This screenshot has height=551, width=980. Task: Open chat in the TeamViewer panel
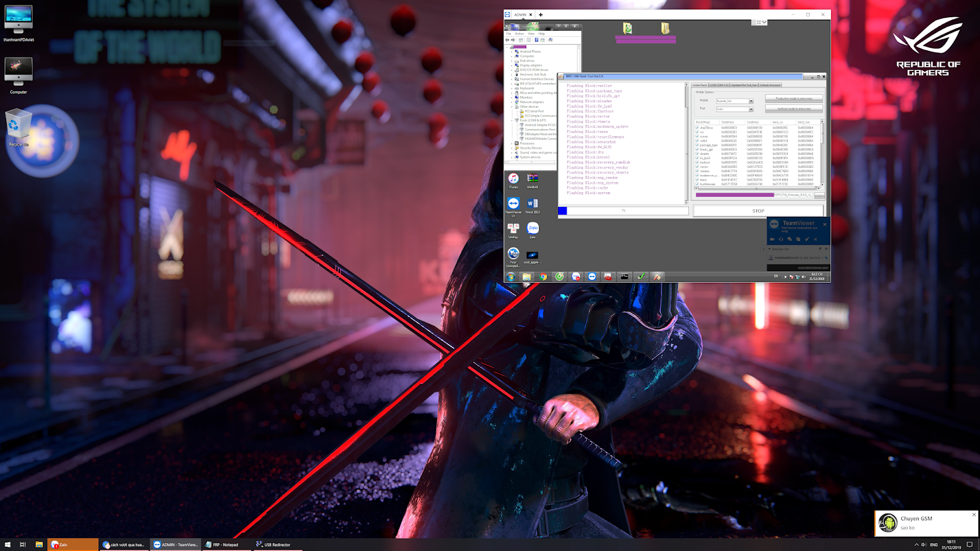pyautogui.click(x=790, y=239)
